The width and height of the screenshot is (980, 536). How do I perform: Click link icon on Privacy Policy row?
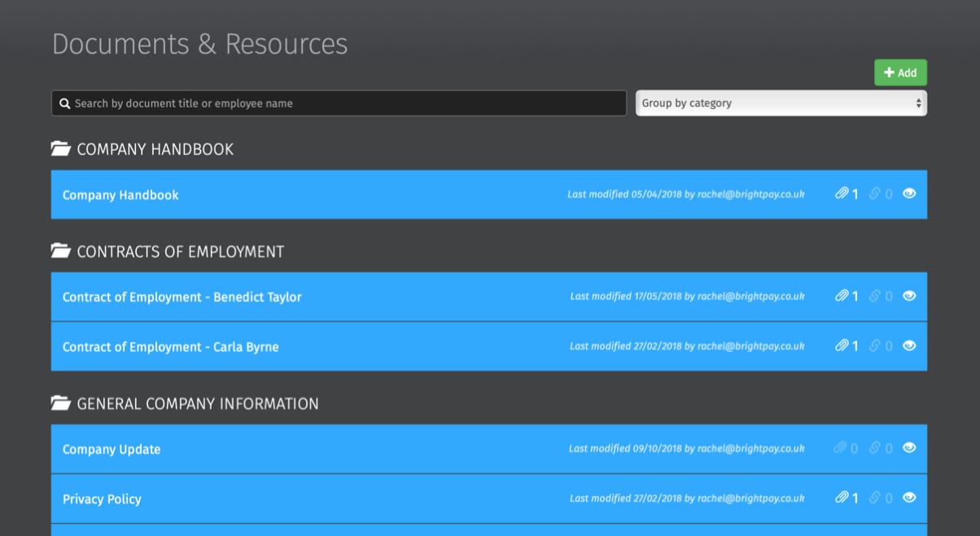tap(875, 498)
